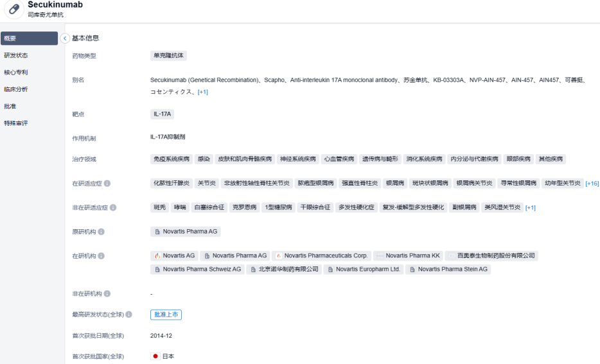The width and height of the screenshot is (600, 364).
Task: Expand [+16] more indications in 在研适应症
Action: tap(592, 184)
